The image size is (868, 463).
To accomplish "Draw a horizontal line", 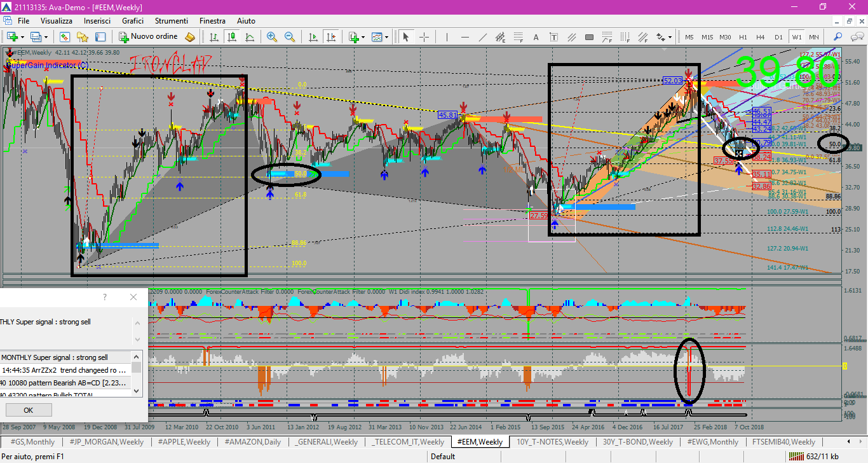I will pyautogui.click(x=465, y=37).
